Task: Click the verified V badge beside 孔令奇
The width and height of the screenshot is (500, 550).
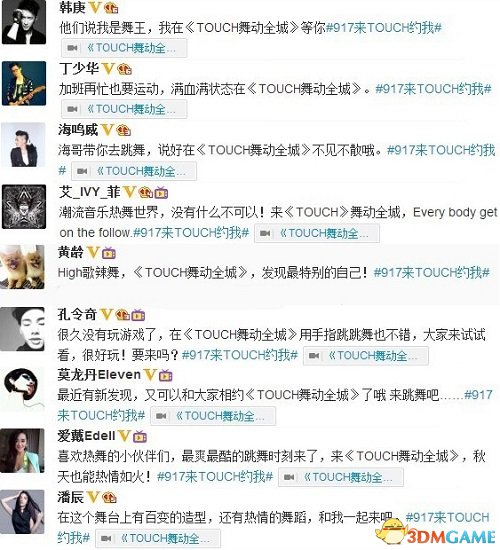Action: pyautogui.click(x=107, y=314)
